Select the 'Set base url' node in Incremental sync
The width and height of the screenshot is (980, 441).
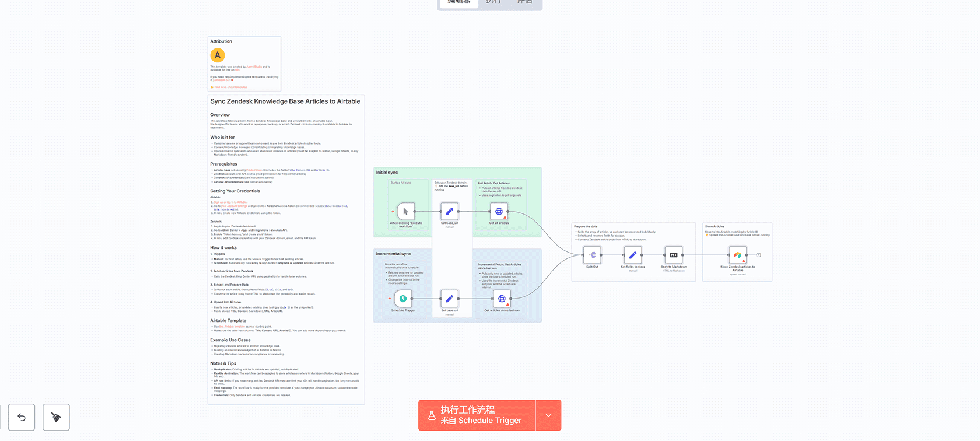(x=449, y=299)
